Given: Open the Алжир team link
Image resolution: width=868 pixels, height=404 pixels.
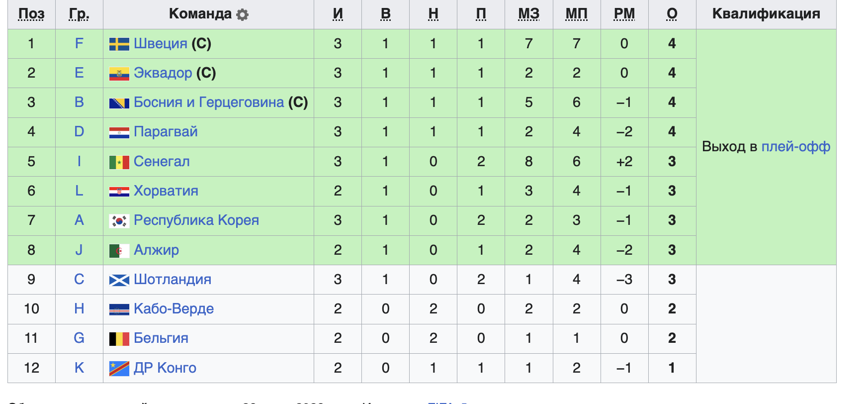Looking at the screenshot, I should click(x=156, y=250).
